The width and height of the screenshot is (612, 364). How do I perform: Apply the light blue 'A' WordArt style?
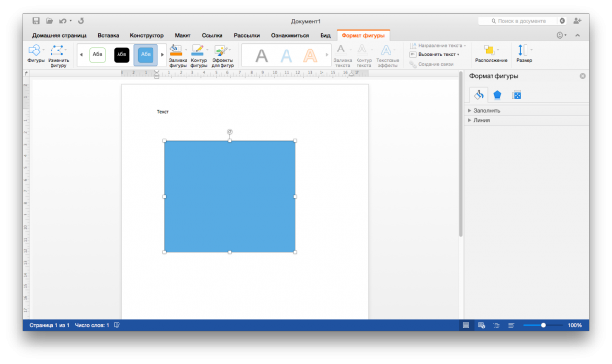(287, 55)
